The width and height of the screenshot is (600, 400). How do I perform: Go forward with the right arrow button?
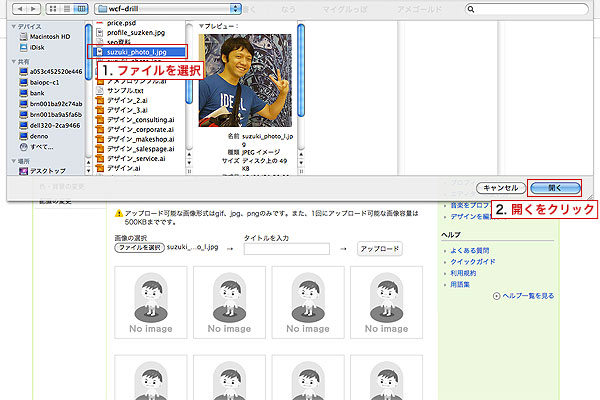(34, 9)
